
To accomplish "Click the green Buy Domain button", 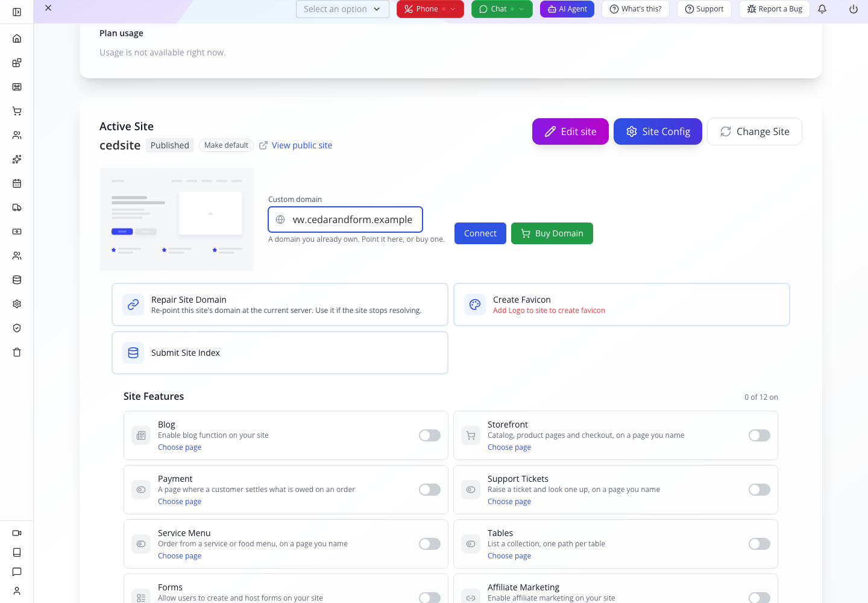I will (552, 233).
